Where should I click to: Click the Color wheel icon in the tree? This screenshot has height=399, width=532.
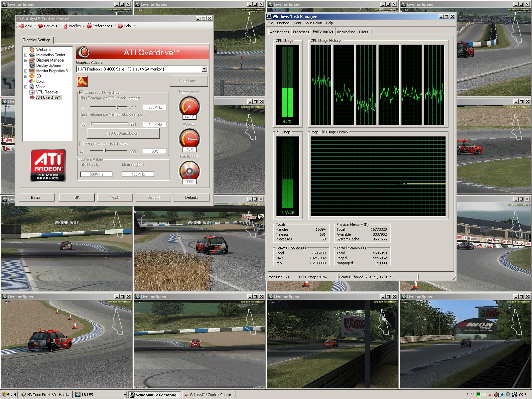[x=32, y=81]
